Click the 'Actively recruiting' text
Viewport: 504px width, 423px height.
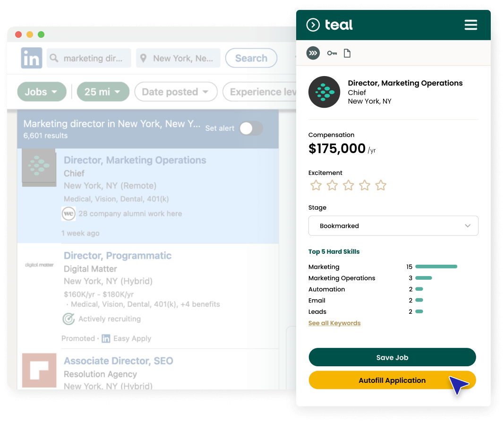[x=110, y=319]
